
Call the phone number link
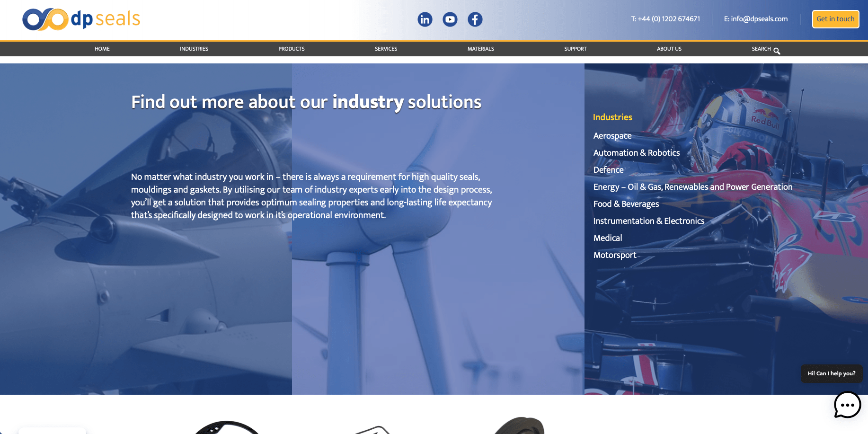pos(665,19)
